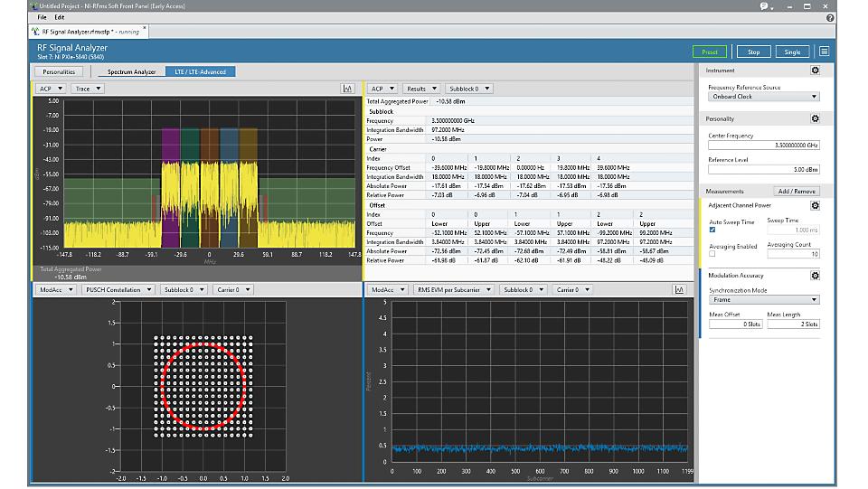This screenshot has width=868, height=489.
Task: Edit the Reference Level field
Action: pyautogui.click(x=763, y=169)
